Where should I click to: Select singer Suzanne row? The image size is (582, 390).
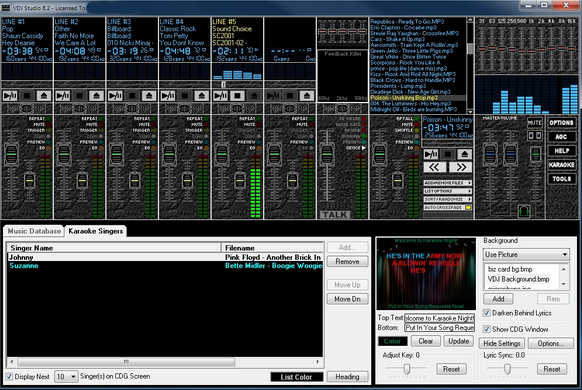165,266
